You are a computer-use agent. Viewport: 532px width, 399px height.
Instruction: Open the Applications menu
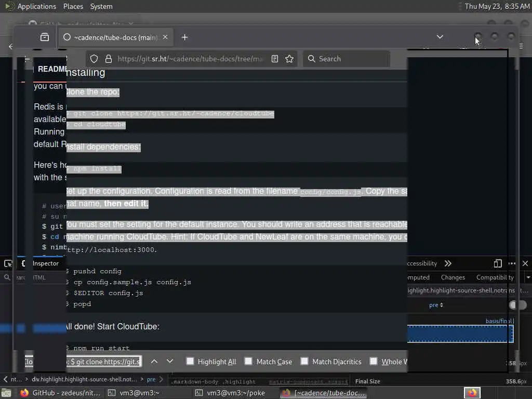pyautogui.click(x=37, y=6)
